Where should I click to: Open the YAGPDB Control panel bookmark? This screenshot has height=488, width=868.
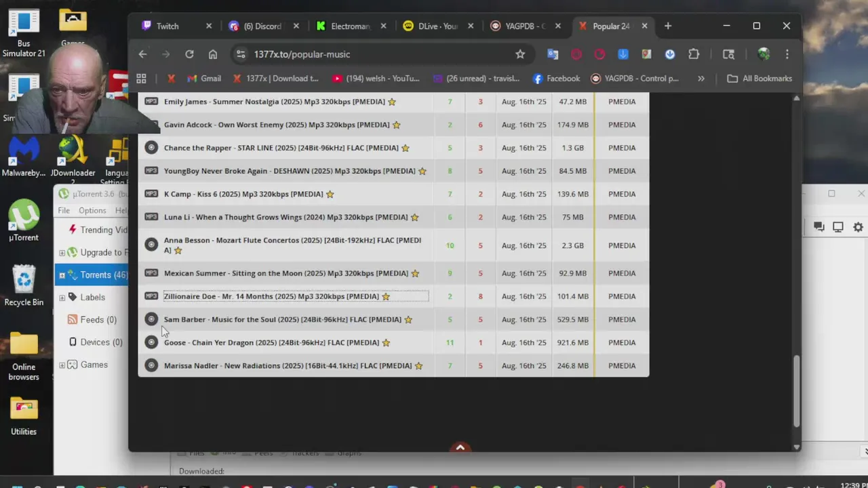click(x=635, y=79)
